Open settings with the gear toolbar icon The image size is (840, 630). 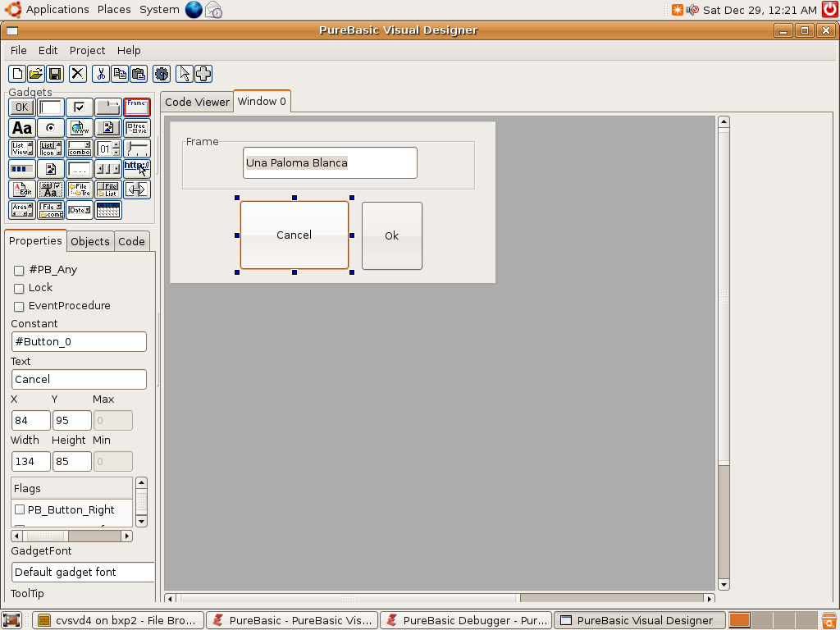(162, 74)
